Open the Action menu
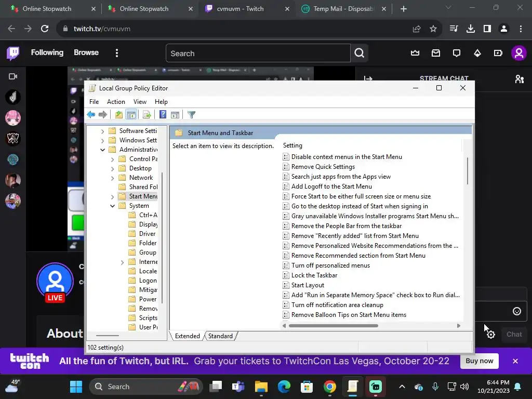The image size is (532, 399). click(116, 102)
